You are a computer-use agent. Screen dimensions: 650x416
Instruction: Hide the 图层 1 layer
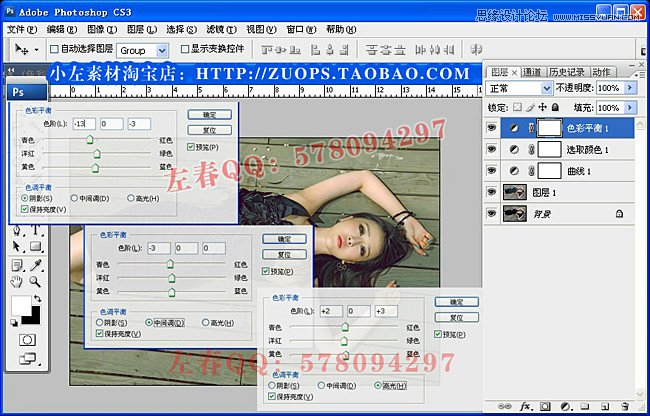click(x=492, y=192)
